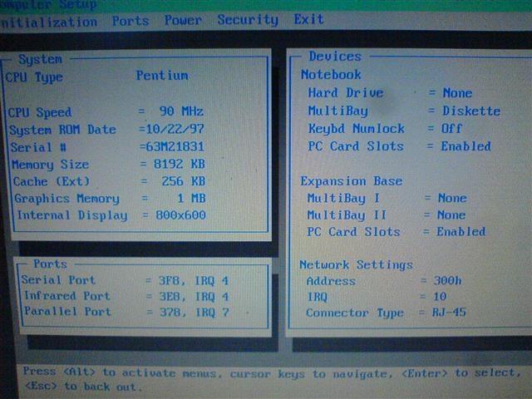
Task: Select Notebook Hard Drive value None
Action: tap(457, 92)
